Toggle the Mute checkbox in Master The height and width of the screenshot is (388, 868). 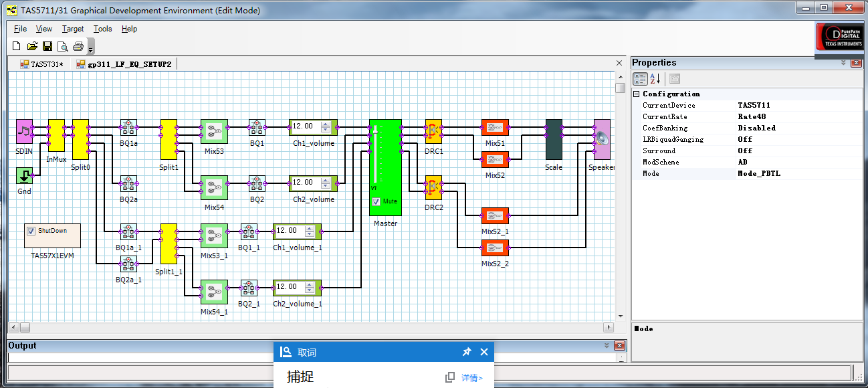click(376, 201)
